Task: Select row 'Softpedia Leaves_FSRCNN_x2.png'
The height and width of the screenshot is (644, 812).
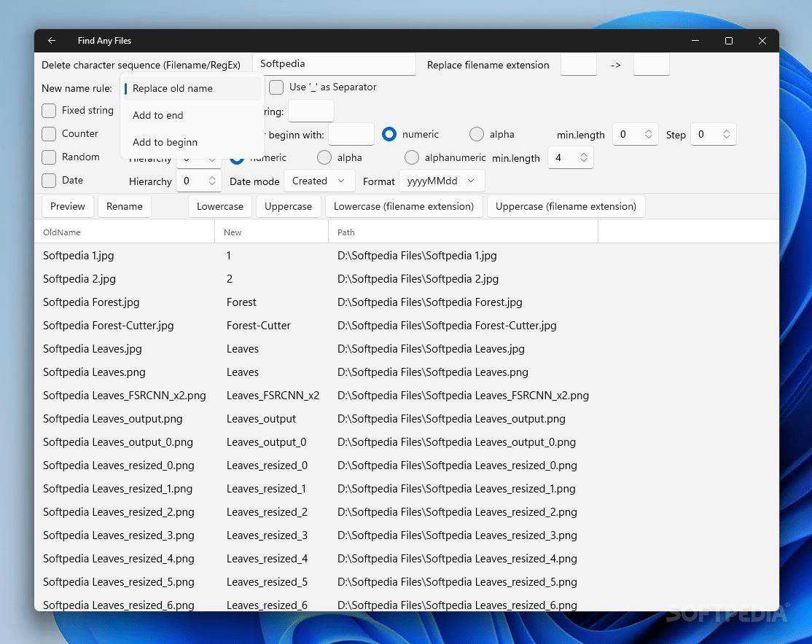Action: (407, 395)
